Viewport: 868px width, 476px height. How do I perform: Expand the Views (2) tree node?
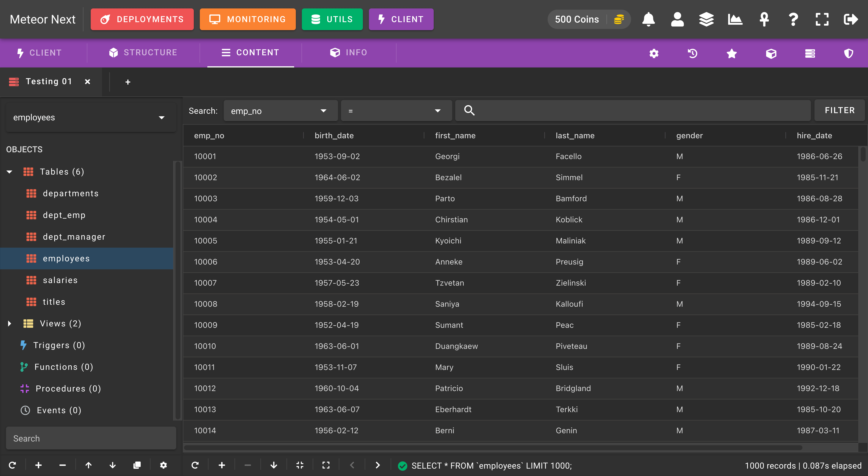tap(9, 323)
